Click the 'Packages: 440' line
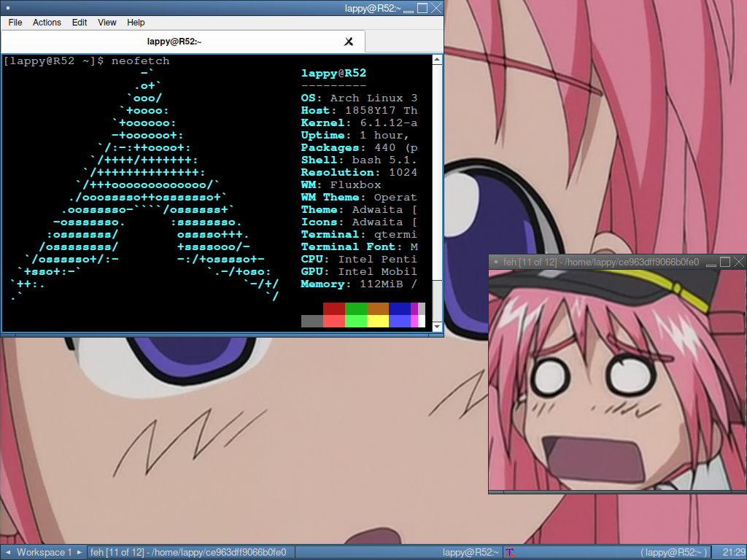Image resolution: width=747 pixels, height=560 pixels. tap(359, 147)
